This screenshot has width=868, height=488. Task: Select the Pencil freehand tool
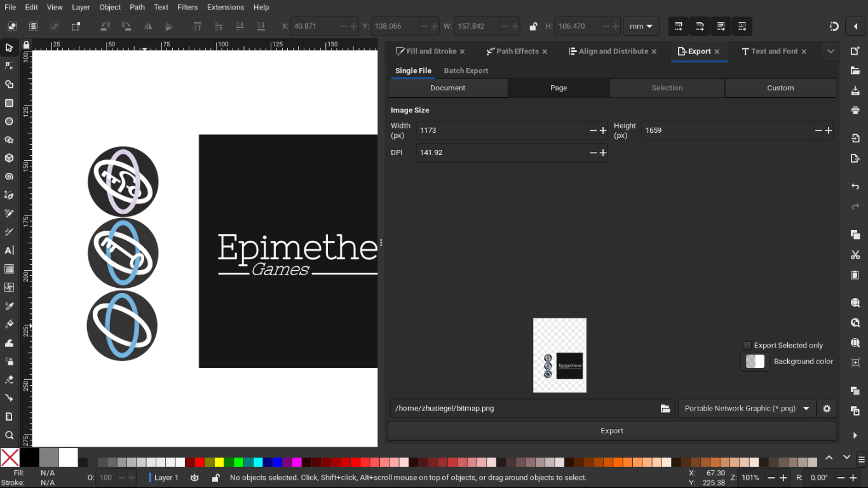point(9,213)
